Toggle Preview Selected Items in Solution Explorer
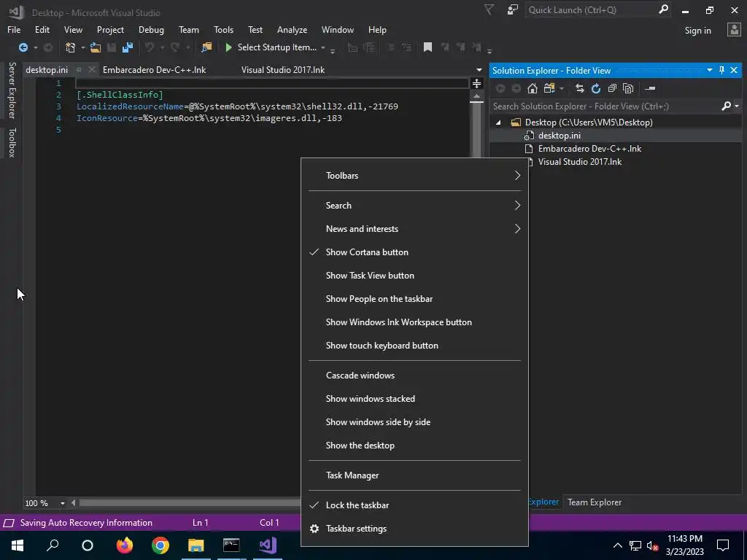Image resolution: width=747 pixels, height=560 pixels. click(650, 88)
